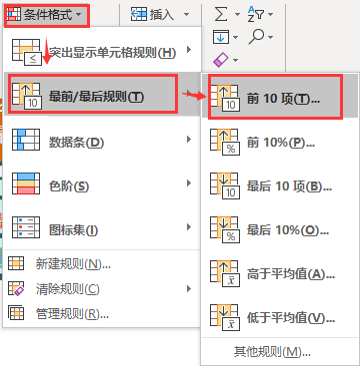Open the AutoSum dropdown arrow
Viewport: 360px width, 366px height.
pos(237,15)
